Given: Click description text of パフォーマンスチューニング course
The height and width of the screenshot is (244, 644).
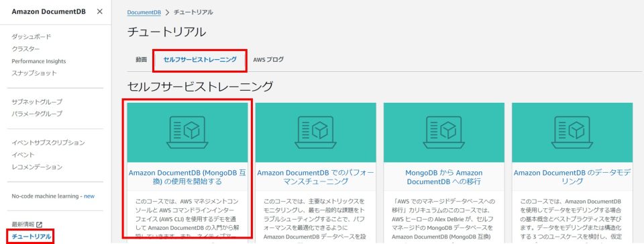Looking at the screenshot, I should pyautogui.click(x=315, y=220).
